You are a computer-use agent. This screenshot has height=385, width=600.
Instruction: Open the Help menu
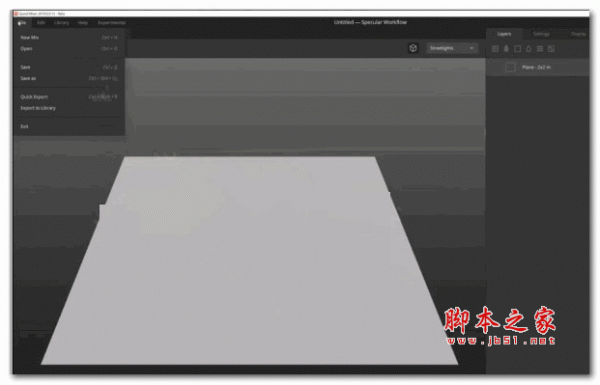coord(83,23)
